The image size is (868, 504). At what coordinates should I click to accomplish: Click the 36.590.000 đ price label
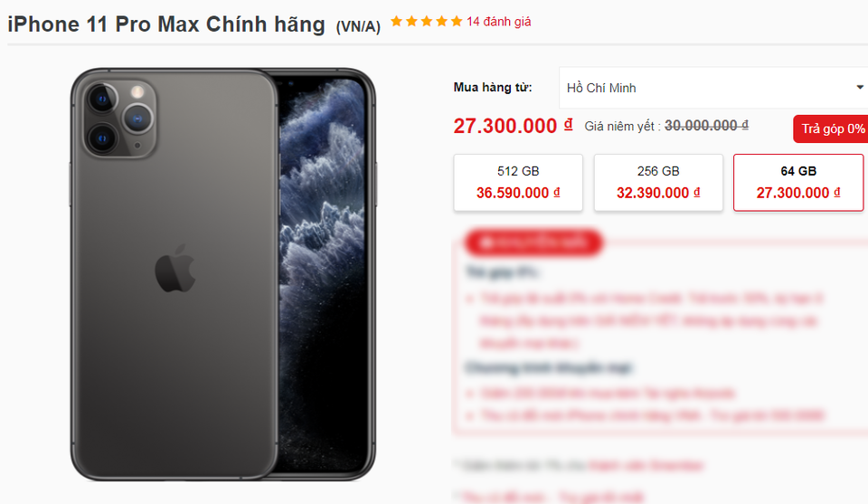point(518,193)
